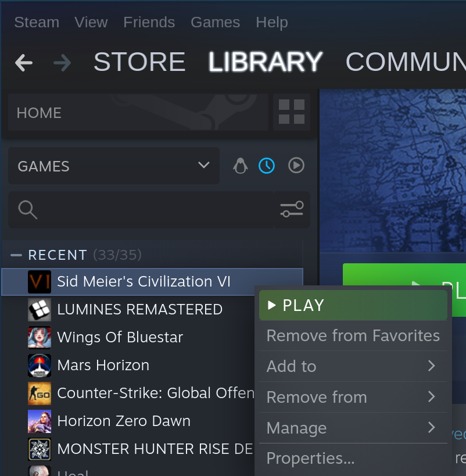Screen dimensions: 466x476
Task: Select LUMINES REMASTERED in the list
Action: (139, 310)
